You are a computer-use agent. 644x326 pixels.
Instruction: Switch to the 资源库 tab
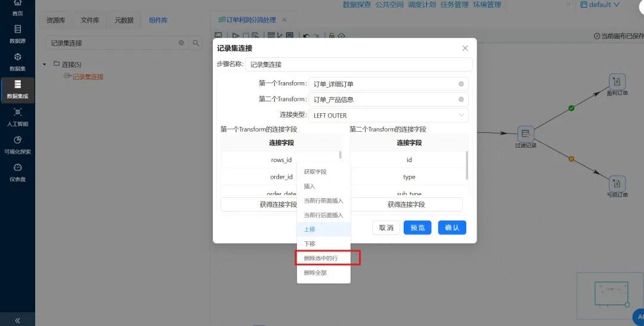point(56,20)
